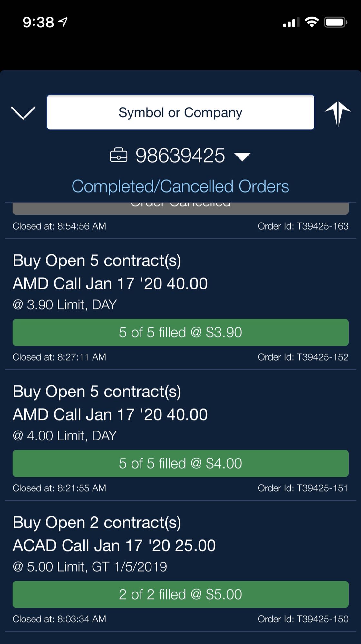This screenshot has width=361, height=644.
Task: Open the AMD call order at 4.00 Limit
Action: tap(110, 414)
